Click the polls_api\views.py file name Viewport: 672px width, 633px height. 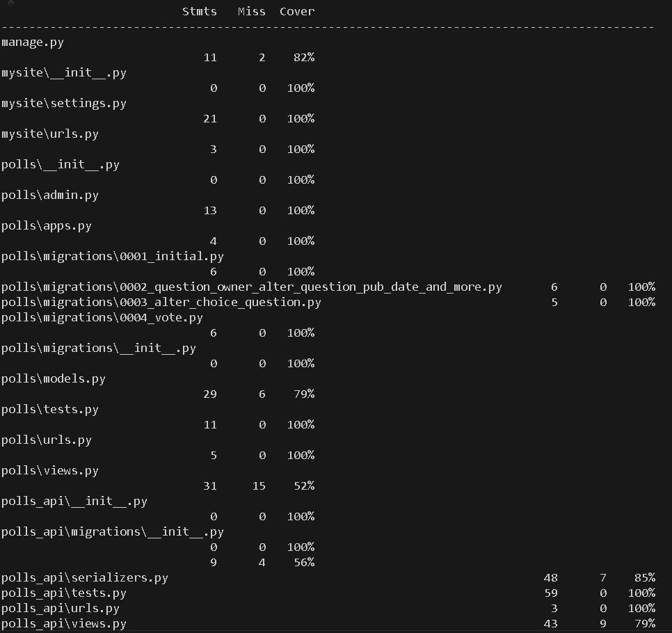point(64,624)
